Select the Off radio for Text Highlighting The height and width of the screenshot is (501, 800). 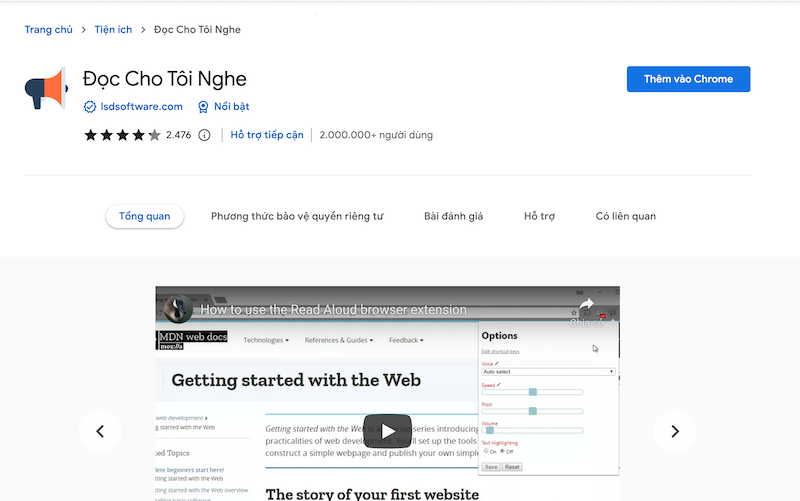click(502, 451)
